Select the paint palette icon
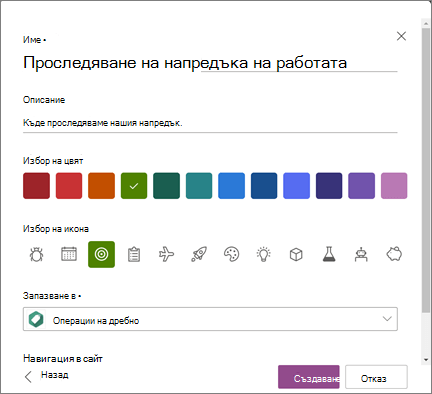Image resolution: width=432 pixels, height=394 pixels. click(231, 254)
